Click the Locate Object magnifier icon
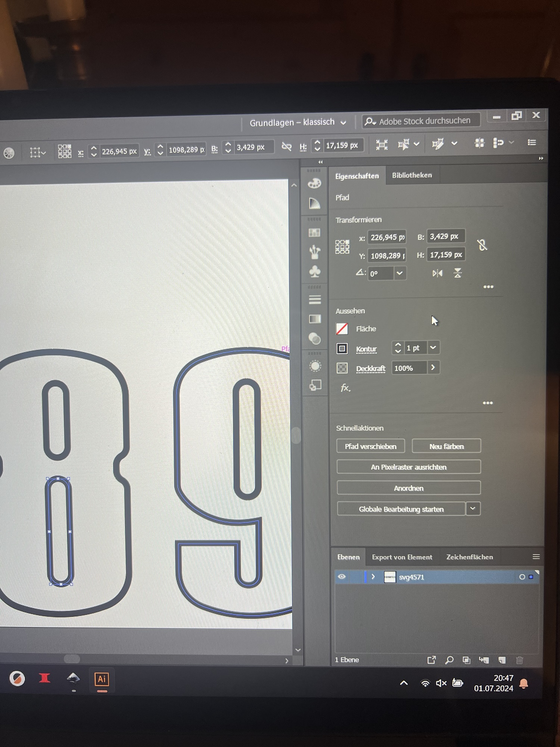The width and height of the screenshot is (560, 747). pyautogui.click(x=449, y=660)
